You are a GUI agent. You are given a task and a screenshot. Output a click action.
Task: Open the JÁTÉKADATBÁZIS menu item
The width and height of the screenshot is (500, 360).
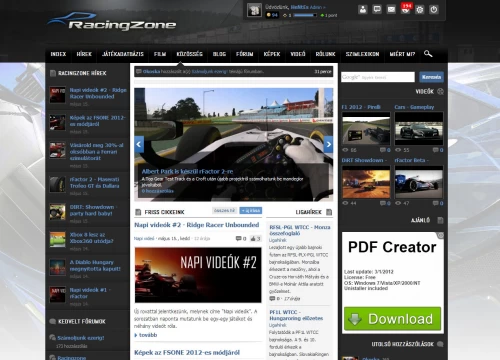123,54
